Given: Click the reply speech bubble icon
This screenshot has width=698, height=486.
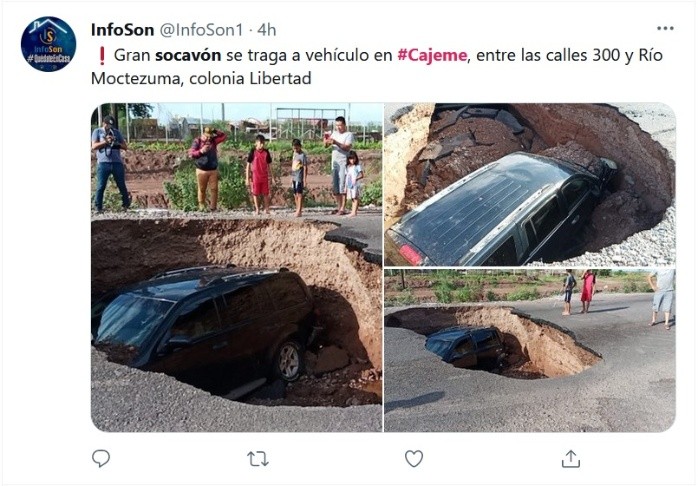Looking at the screenshot, I should [101, 458].
